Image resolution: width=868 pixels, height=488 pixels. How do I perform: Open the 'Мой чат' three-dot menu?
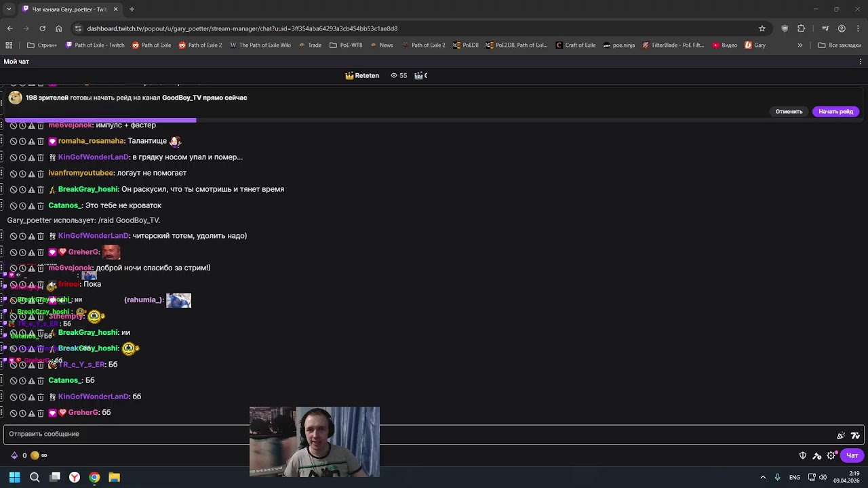click(861, 62)
